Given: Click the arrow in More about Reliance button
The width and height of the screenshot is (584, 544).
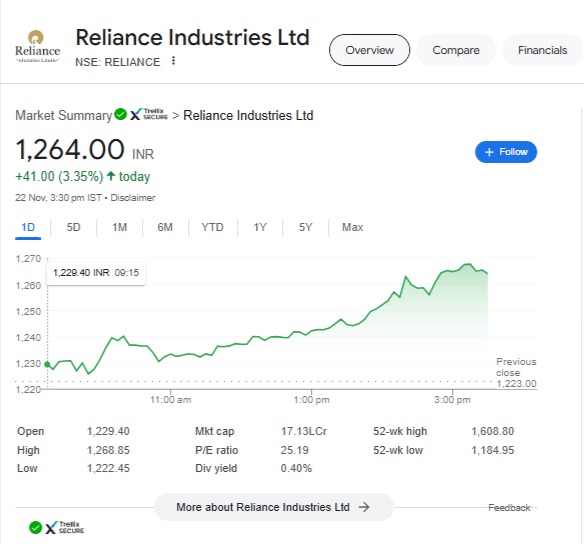Looking at the screenshot, I should [364, 507].
